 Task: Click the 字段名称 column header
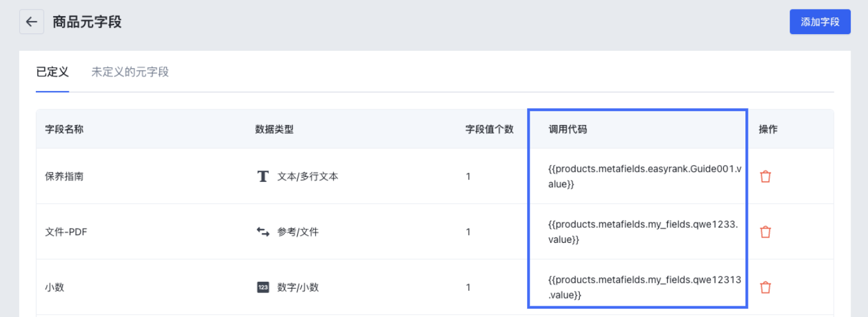point(64,129)
